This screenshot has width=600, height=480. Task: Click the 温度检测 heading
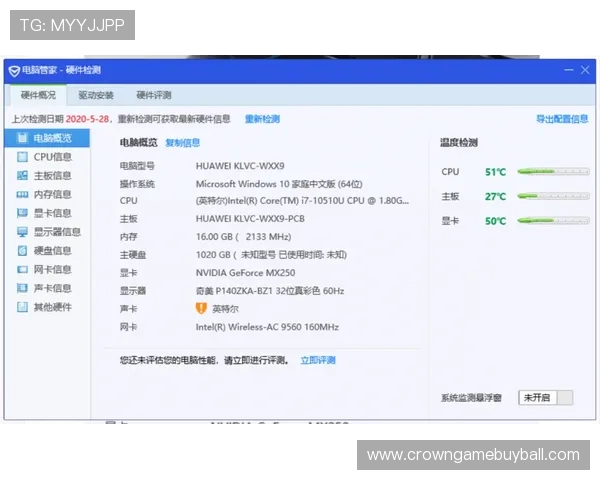coord(459,143)
